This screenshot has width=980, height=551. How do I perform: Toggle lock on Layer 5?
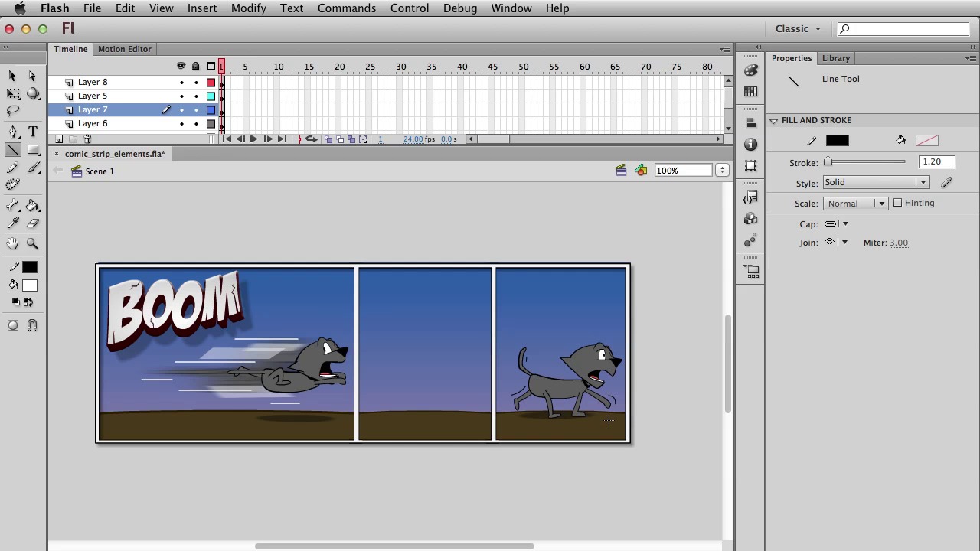[196, 96]
